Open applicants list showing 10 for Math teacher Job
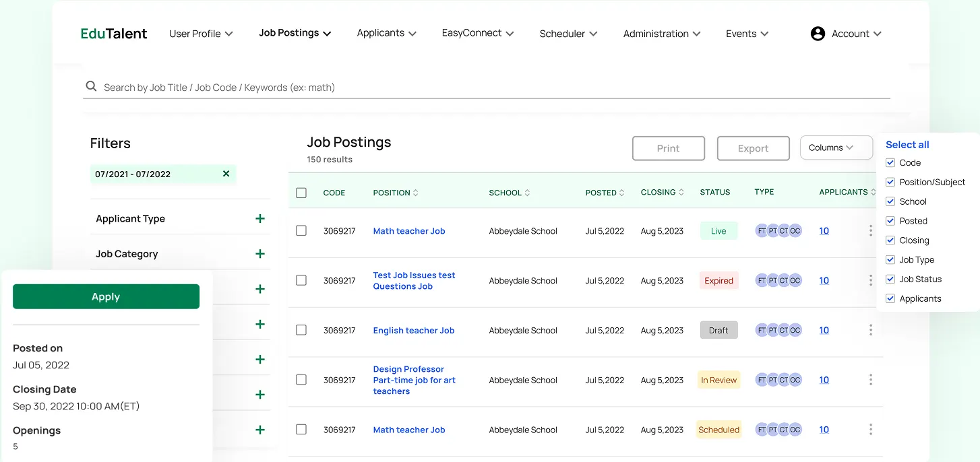 [824, 230]
